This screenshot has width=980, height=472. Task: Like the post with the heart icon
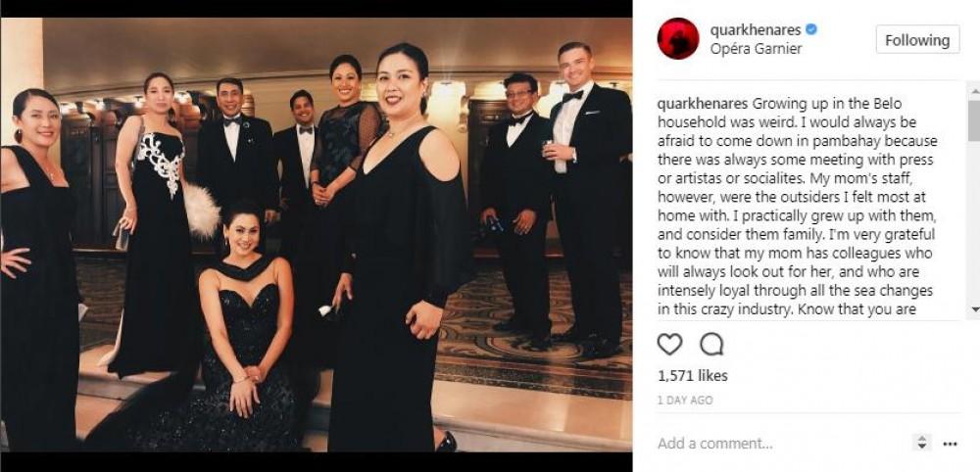(669, 344)
